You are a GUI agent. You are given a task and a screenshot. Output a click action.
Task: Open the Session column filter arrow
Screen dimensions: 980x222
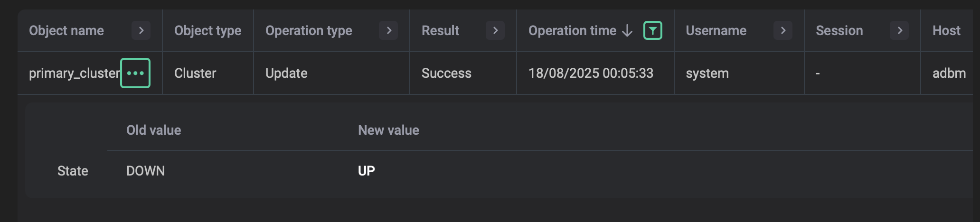click(x=899, y=30)
